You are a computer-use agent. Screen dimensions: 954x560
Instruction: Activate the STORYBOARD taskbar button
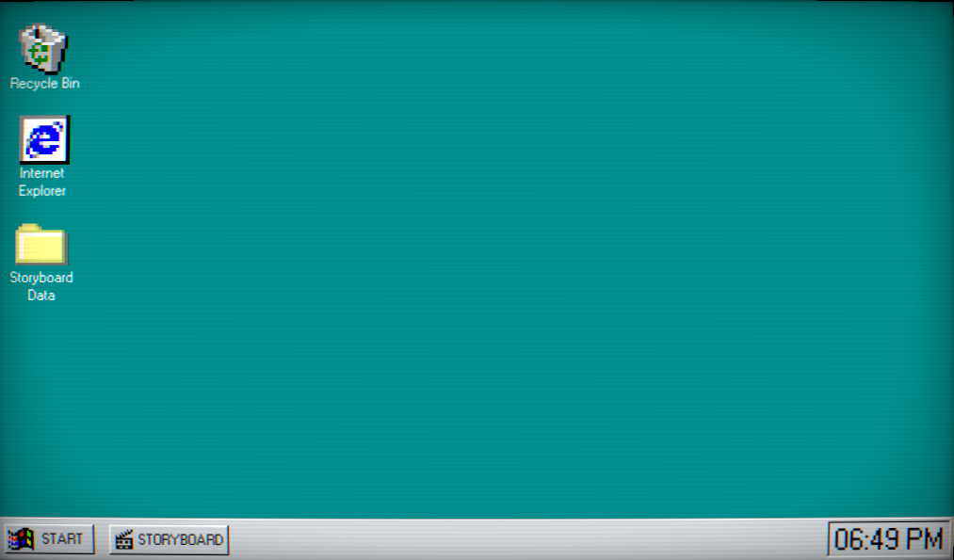coord(169,539)
